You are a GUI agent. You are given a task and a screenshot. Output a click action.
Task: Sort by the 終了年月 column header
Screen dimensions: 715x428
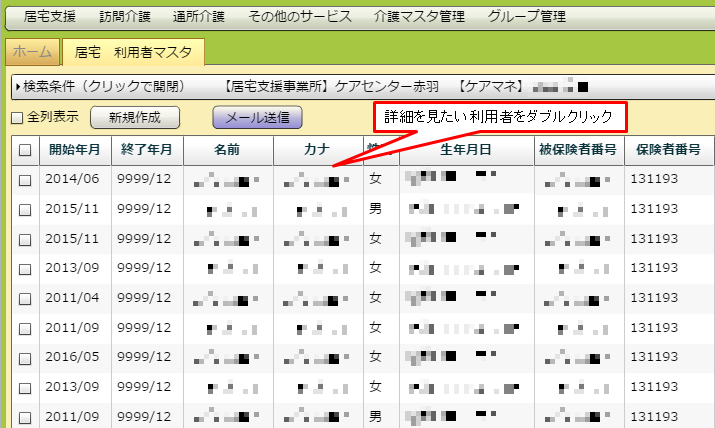[146, 150]
